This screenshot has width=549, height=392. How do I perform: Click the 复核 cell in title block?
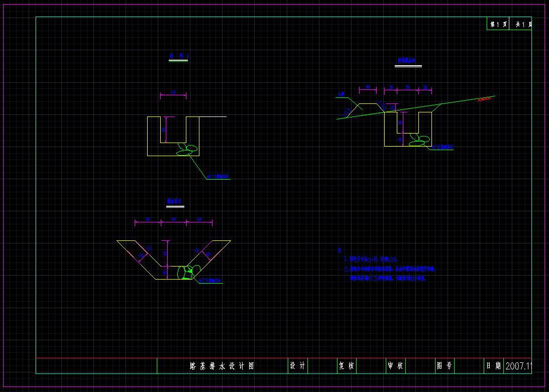point(346,366)
